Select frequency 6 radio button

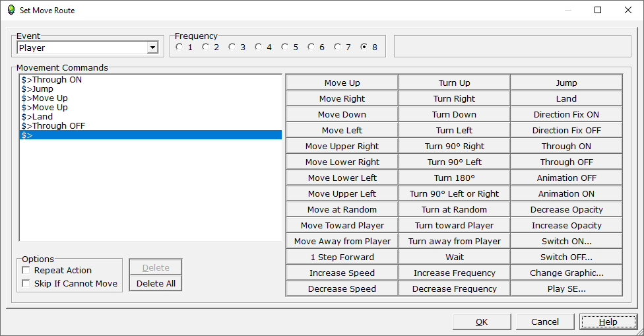pyautogui.click(x=311, y=47)
